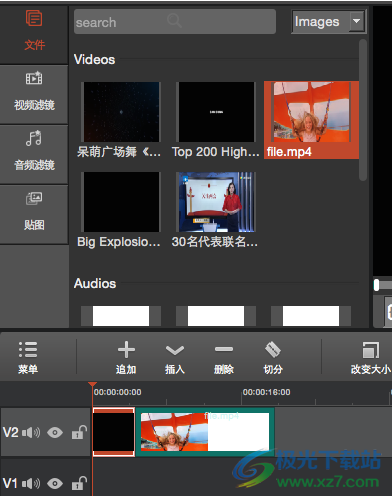Viewport: 392px width, 498px height.
Task: Click the search magnifier icon
Action: [x=174, y=21]
